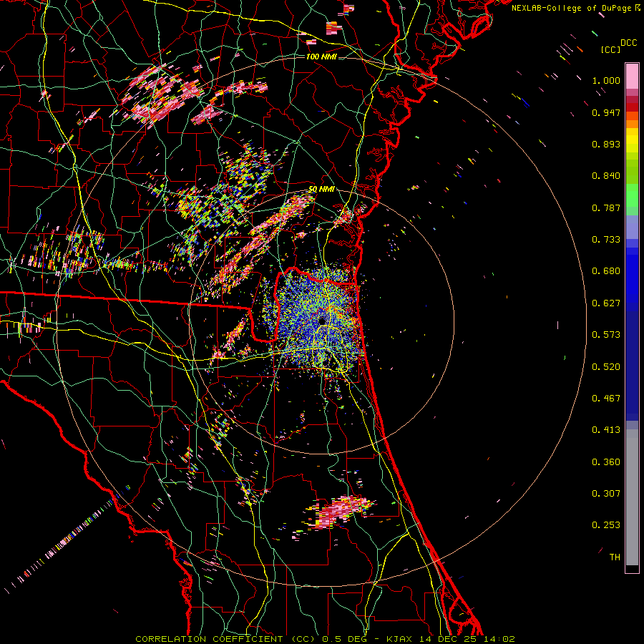Click the 0.947 legend value
644x644 pixels.
point(606,112)
